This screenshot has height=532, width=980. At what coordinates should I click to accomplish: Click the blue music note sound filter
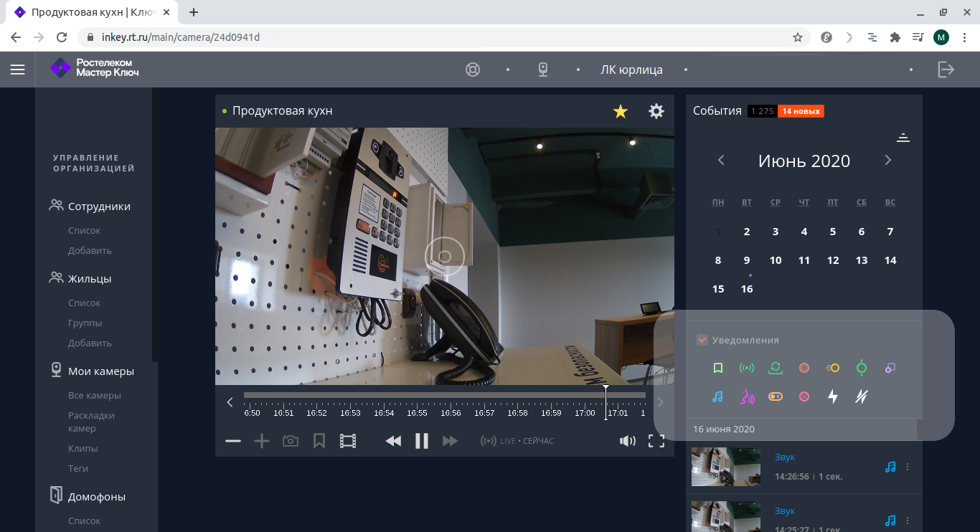[718, 396]
